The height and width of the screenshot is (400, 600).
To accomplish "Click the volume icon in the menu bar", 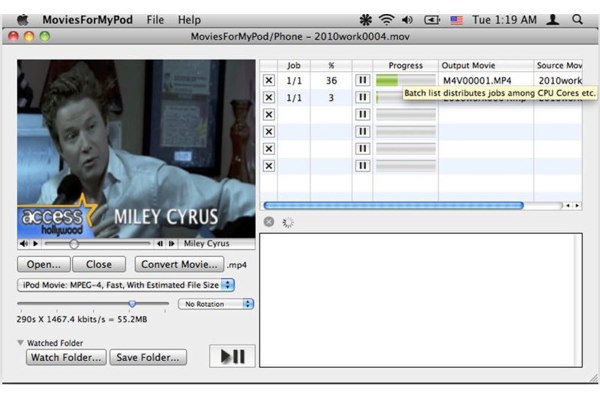I will (x=407, y=20).
